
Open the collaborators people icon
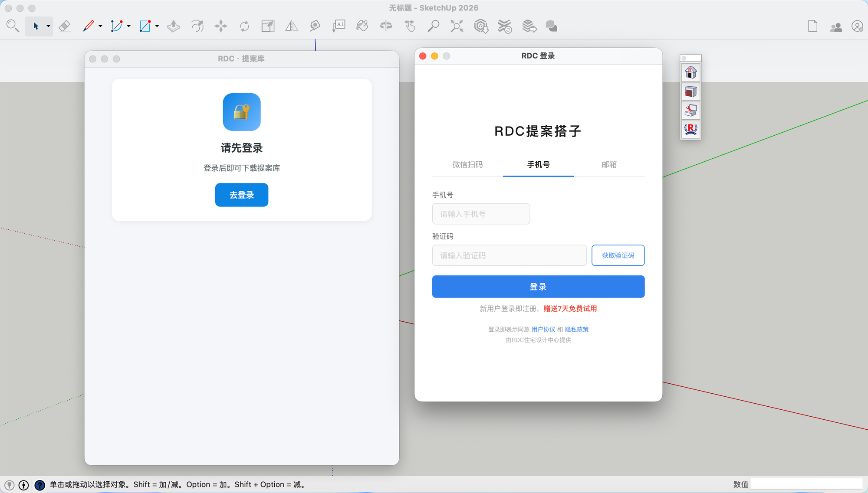(836, 27)
